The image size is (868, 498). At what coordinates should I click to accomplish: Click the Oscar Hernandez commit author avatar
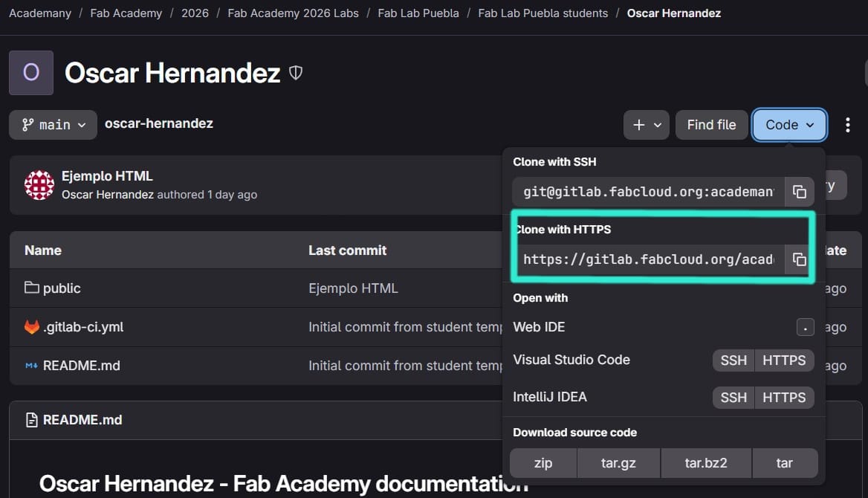tap(39, 185)
